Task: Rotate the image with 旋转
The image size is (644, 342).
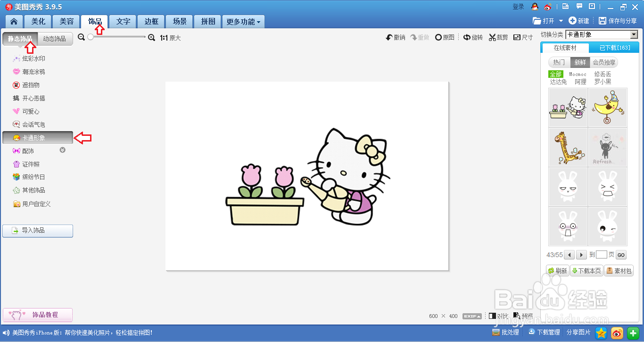Action: pos(473,37)
